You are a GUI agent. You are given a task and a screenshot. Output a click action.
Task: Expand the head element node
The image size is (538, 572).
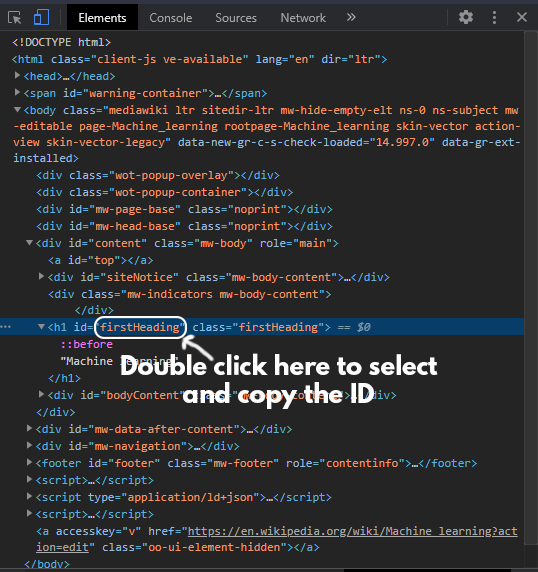coord(17,75)
